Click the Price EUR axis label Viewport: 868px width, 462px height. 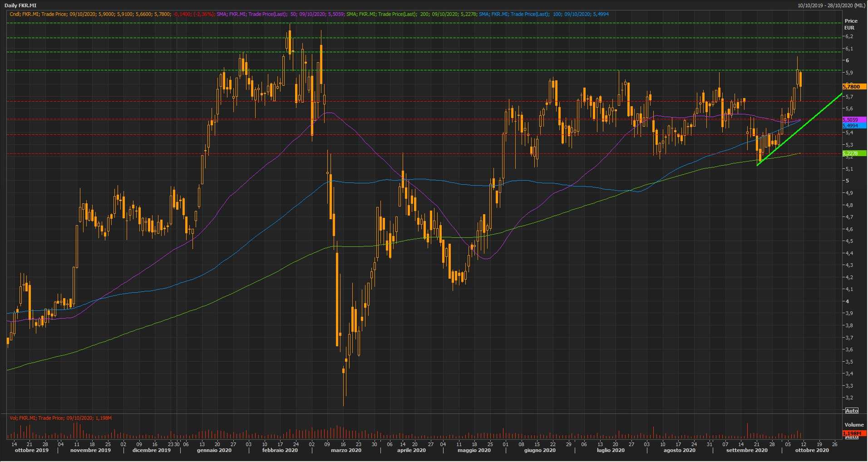[851, 24]
